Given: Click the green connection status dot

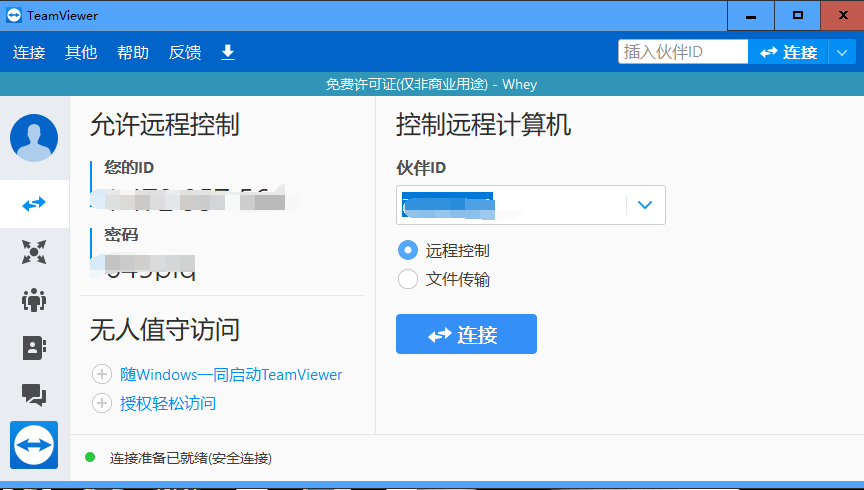Looking at the screenshot, I should point(90,457).
